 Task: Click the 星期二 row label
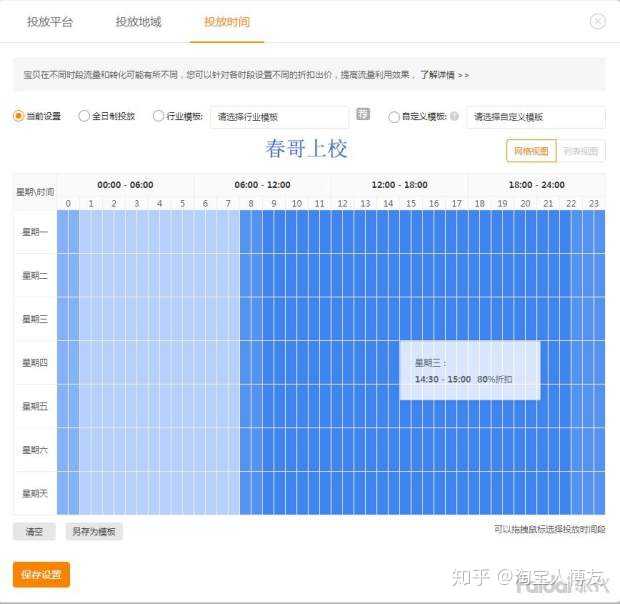35,276
